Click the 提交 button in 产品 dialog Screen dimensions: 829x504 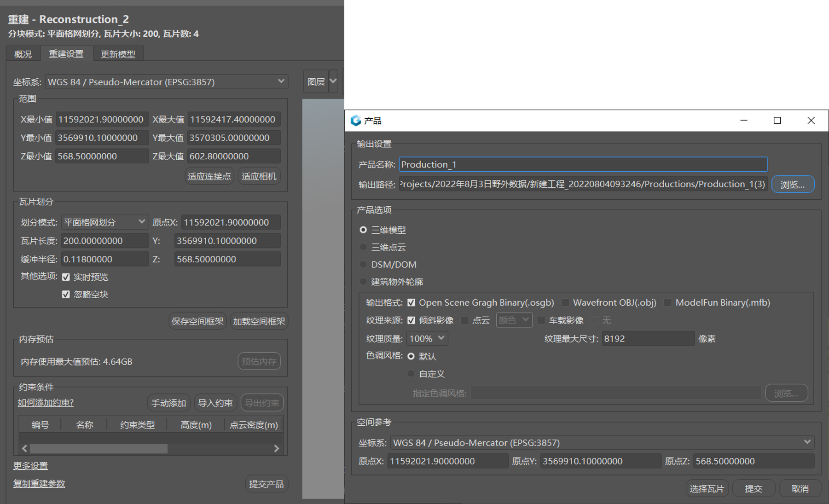753,489
